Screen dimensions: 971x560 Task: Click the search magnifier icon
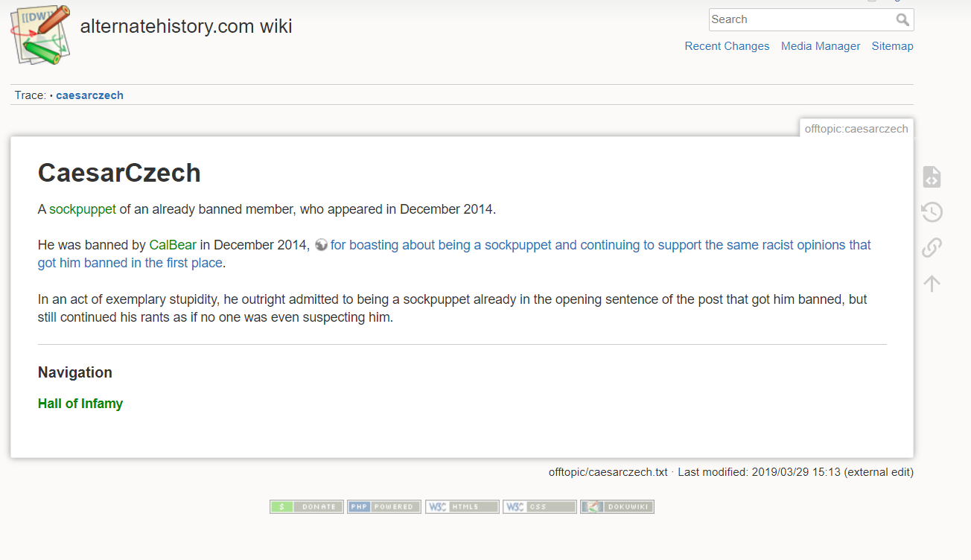point(902,20)
